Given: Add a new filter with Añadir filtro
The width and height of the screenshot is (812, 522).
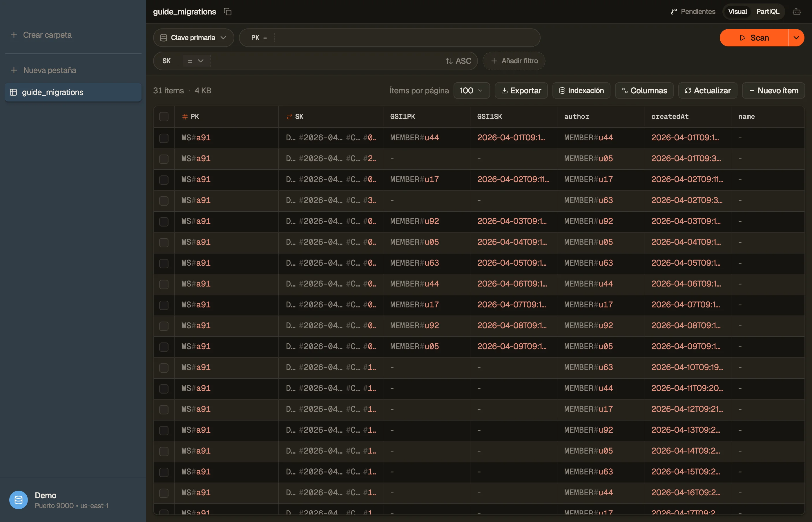Looking at the screenshot, I should point(514,61).
